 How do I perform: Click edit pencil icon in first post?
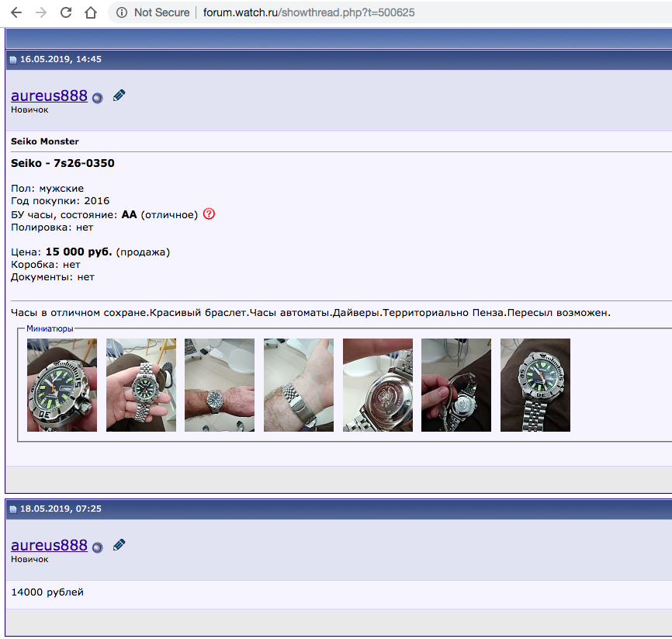[119, 96]
